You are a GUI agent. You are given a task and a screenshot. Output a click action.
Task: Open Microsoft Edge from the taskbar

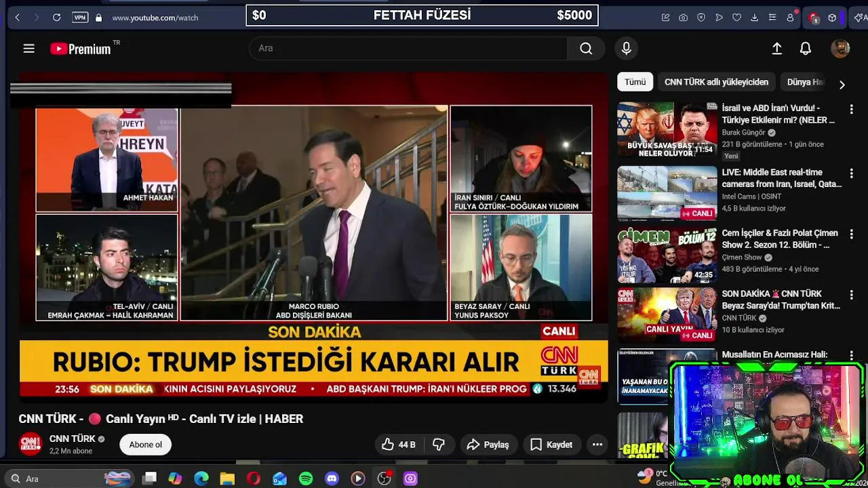(201, 479)
